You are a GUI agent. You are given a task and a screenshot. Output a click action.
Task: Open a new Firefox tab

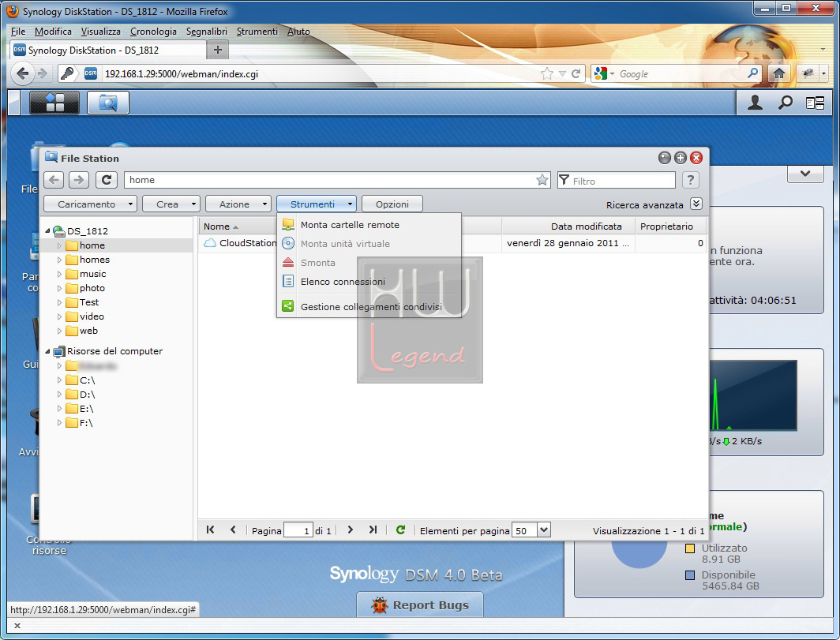[x=218, y=50]
